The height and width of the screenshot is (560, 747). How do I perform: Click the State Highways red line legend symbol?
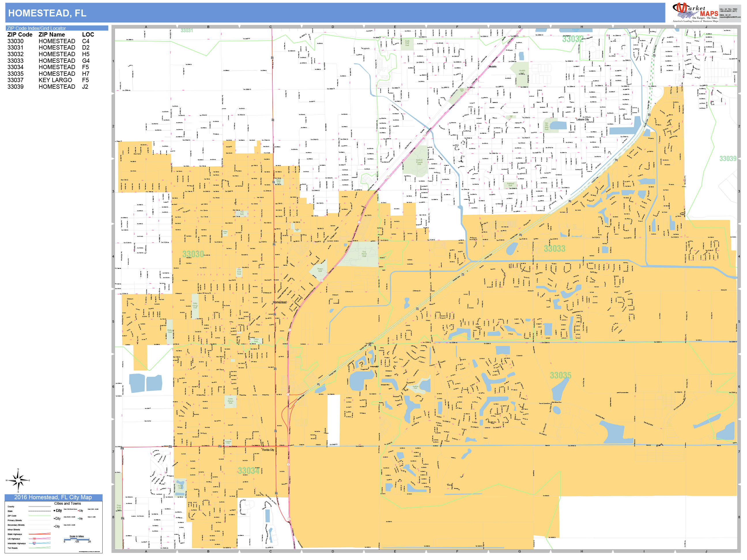40,534
